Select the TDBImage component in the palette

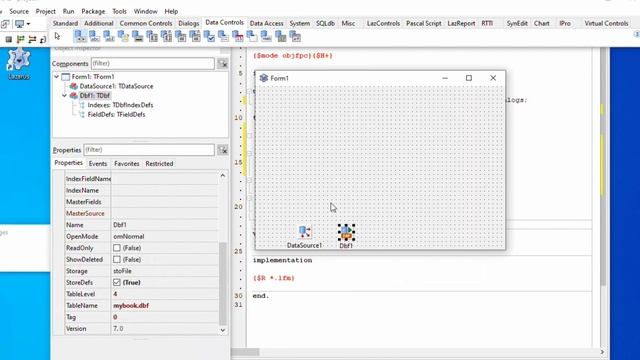click(137, 36)
